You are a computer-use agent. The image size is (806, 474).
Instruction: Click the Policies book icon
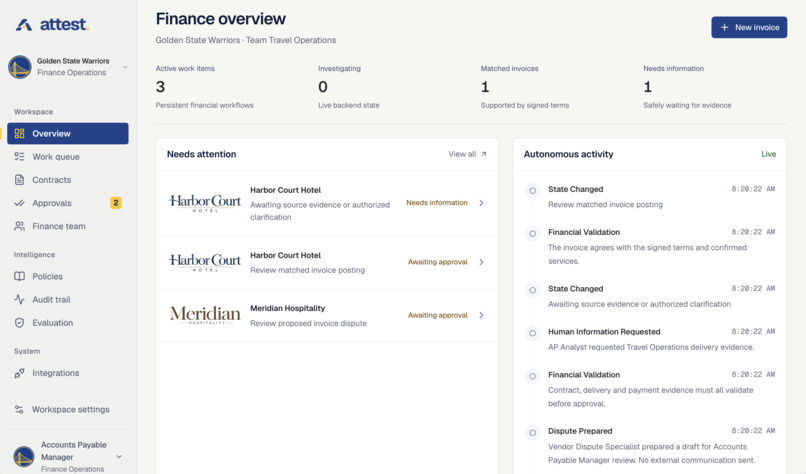pyautogui.click(x=20, y=277)
